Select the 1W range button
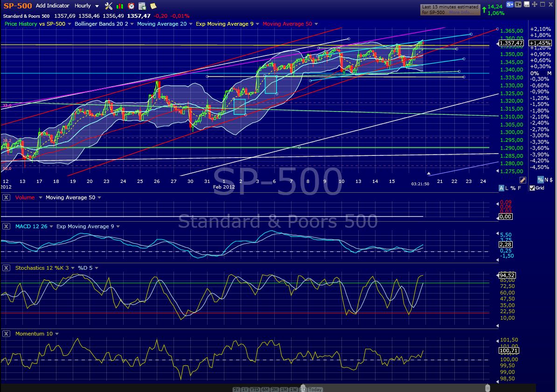This screenshot has width=557, height=392. click(x=293, y=390)
